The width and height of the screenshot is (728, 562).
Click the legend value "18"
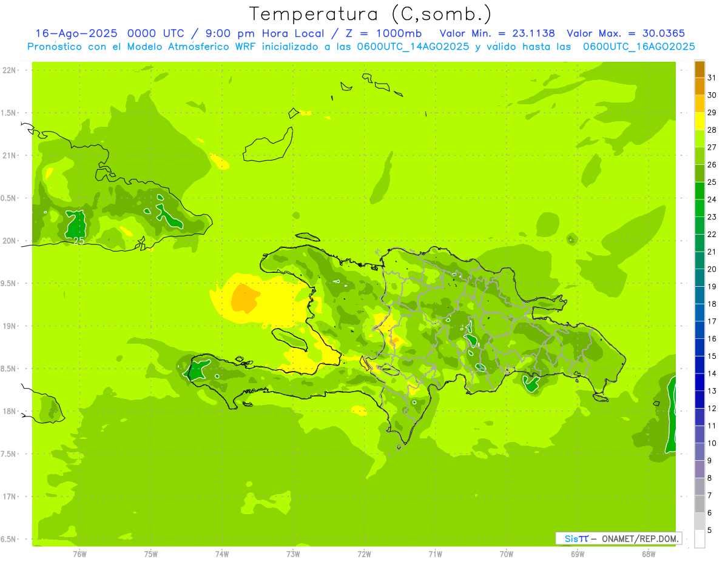coord(712,304)
